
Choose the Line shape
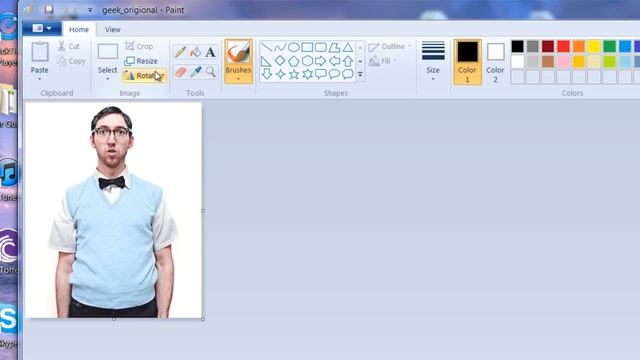[x=267, y=47]
